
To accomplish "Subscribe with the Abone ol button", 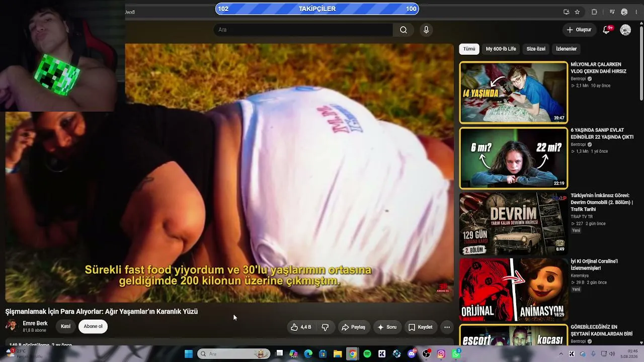I will click(x=93, y=326).
